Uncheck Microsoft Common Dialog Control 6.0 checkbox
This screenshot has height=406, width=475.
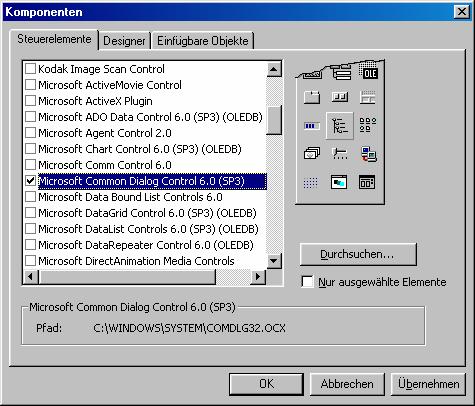(x=30, y=181)
